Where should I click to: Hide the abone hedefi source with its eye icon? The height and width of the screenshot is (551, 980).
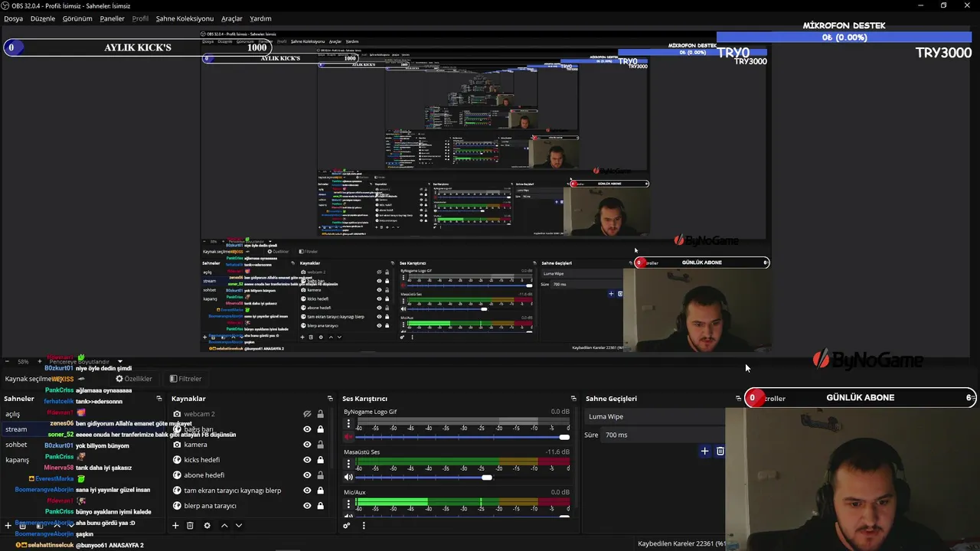(307, 475)
